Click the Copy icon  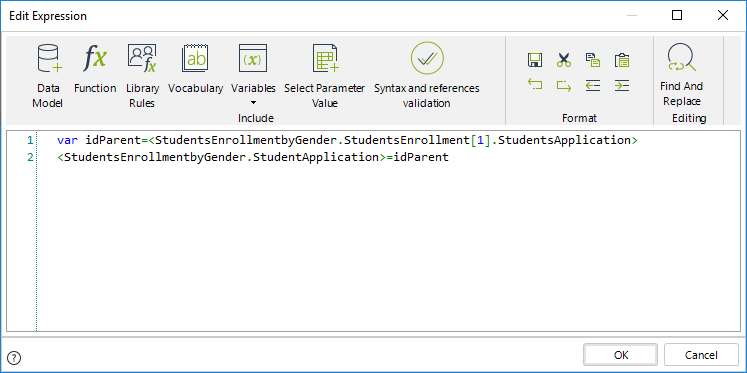(593, 60)
